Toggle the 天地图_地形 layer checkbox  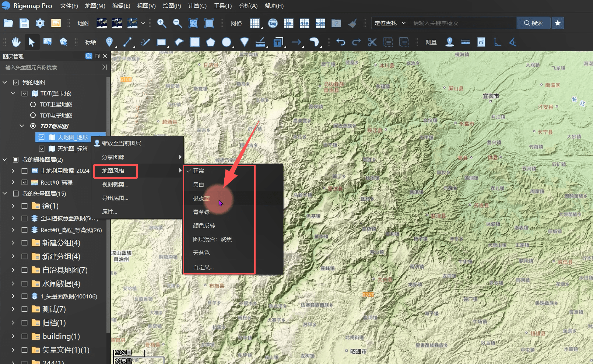[42, 137]
